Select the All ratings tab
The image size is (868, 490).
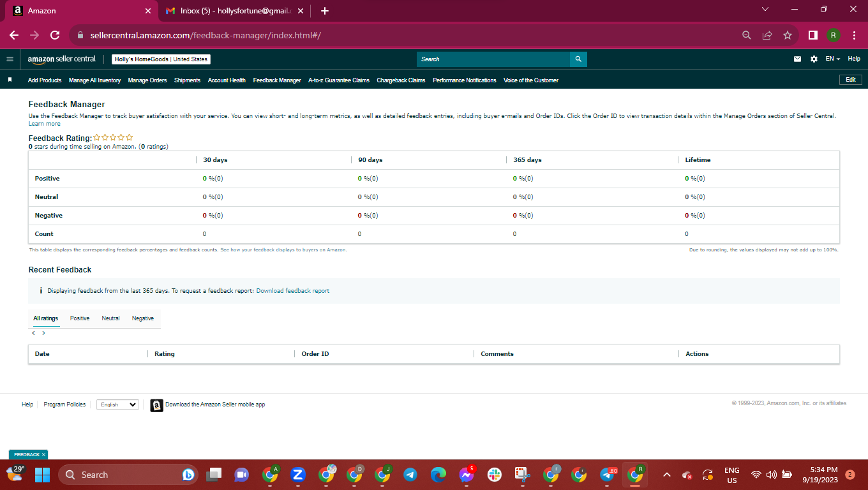pyautogui.click(x=46, y=318)
